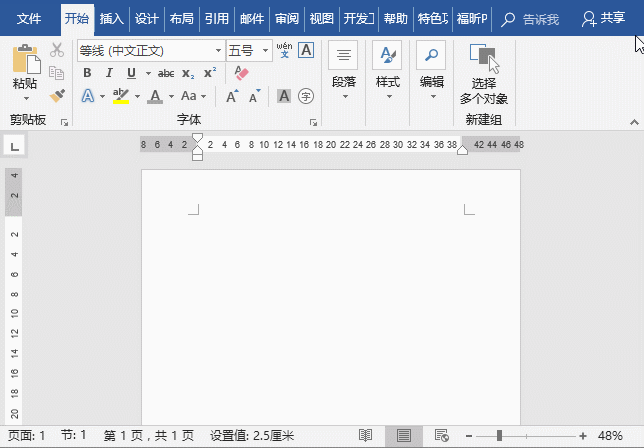Click the Enclosed Character 字 icon

[306, 96]
